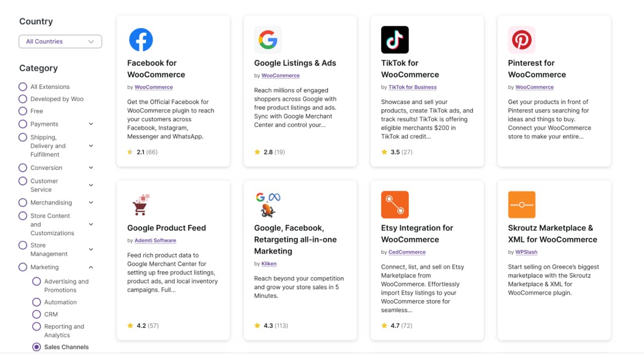This screenshot has height=354, width=644.
Task: Click the Etsy Integration orange icon
Action: pyautogui.click(x=395, y=204)
